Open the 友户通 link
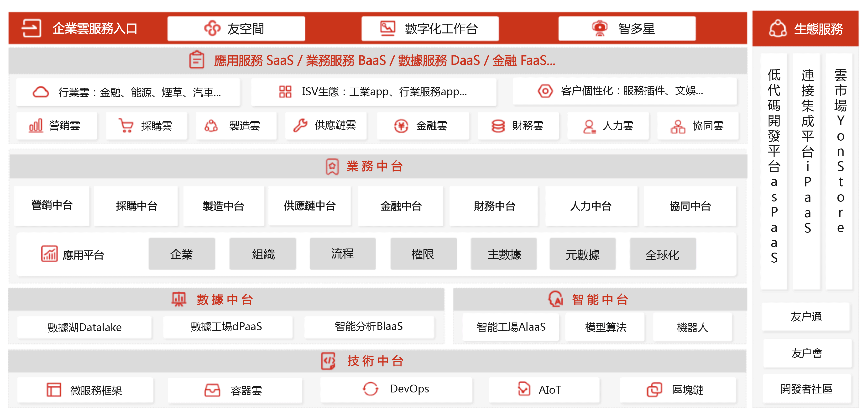868x418 pixels. point(806,317)
